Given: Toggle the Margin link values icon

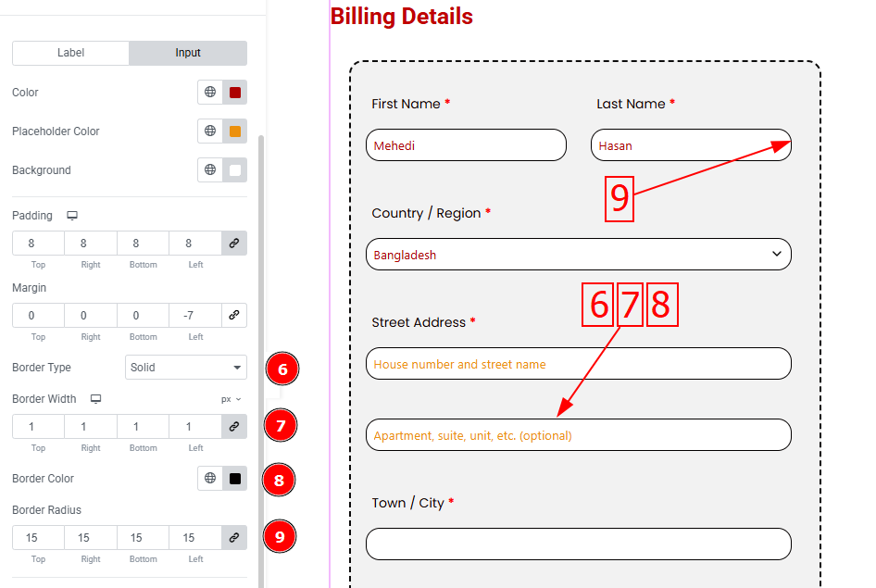Looking at the screenshot, I should coord(234,316).
